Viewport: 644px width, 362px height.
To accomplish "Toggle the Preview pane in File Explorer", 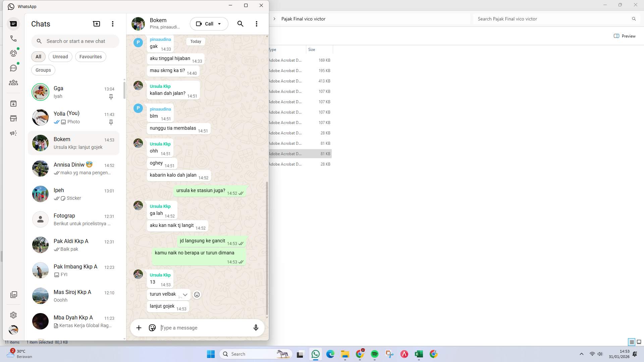I will coord(625,36).
